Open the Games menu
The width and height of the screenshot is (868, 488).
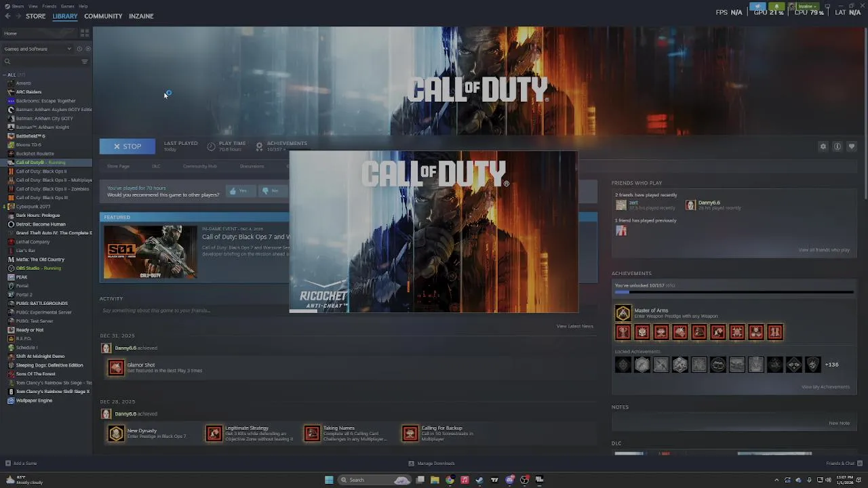click(67, 6)
